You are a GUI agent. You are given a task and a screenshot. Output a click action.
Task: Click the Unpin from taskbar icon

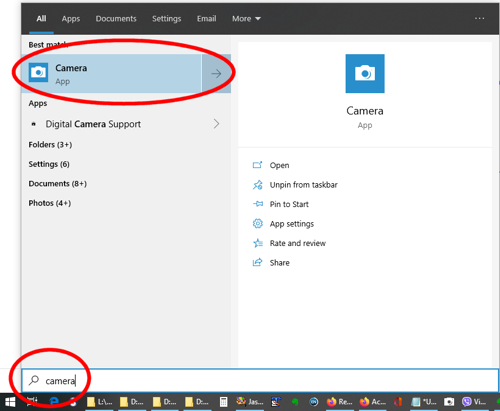(x=257, y=185)
